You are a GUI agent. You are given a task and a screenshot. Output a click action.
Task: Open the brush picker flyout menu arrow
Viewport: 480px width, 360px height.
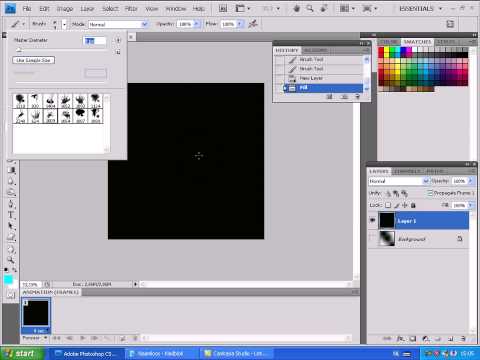coord(118,40)
